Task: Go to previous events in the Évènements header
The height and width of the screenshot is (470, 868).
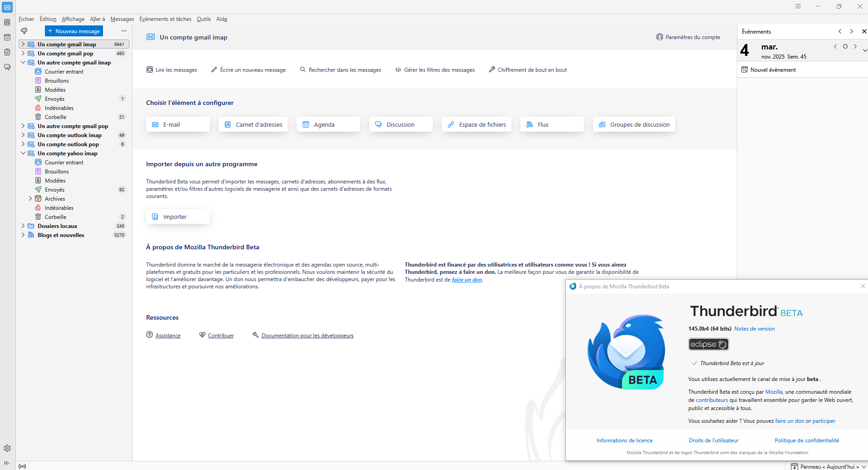Action: pos(840,31)
